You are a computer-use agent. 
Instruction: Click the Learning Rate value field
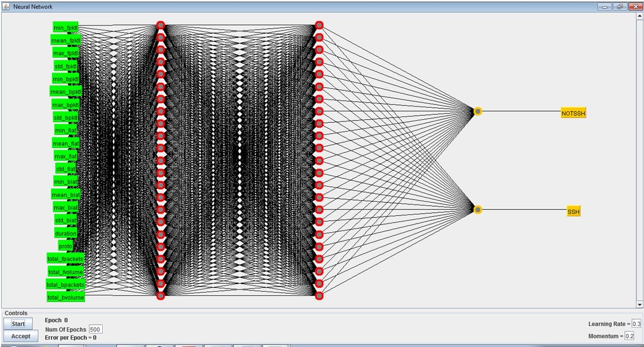[x=636, y=324]
